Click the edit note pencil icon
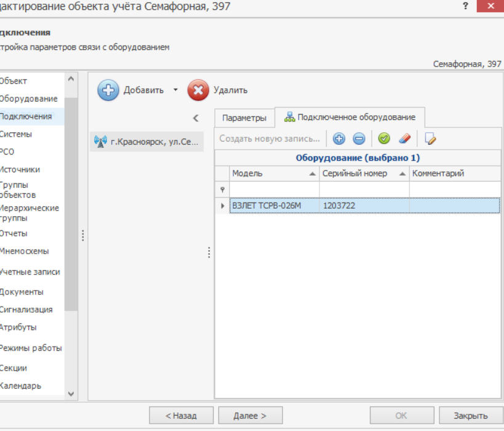Viewport: 504px width, 431px height. [x=430, y=139]
